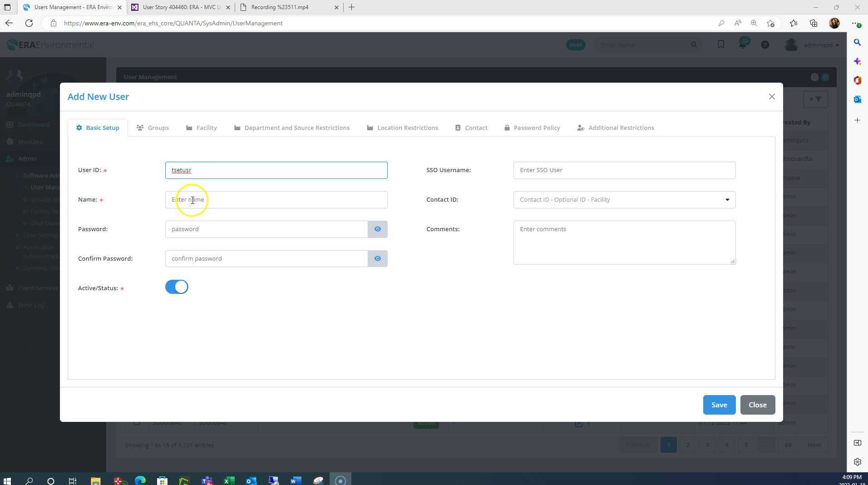Click the Save button
Screen dimensions: 868x485
[x=719, y=405]
